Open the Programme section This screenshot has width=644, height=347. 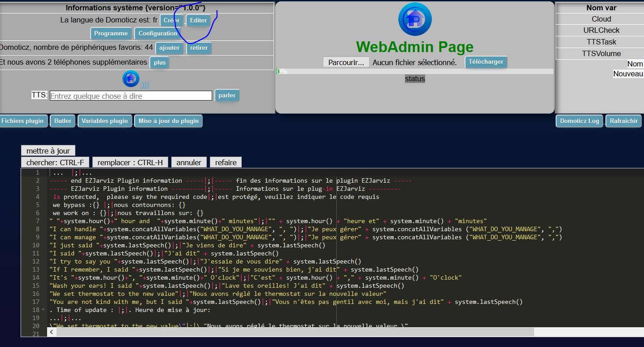(x=111, y=34)
